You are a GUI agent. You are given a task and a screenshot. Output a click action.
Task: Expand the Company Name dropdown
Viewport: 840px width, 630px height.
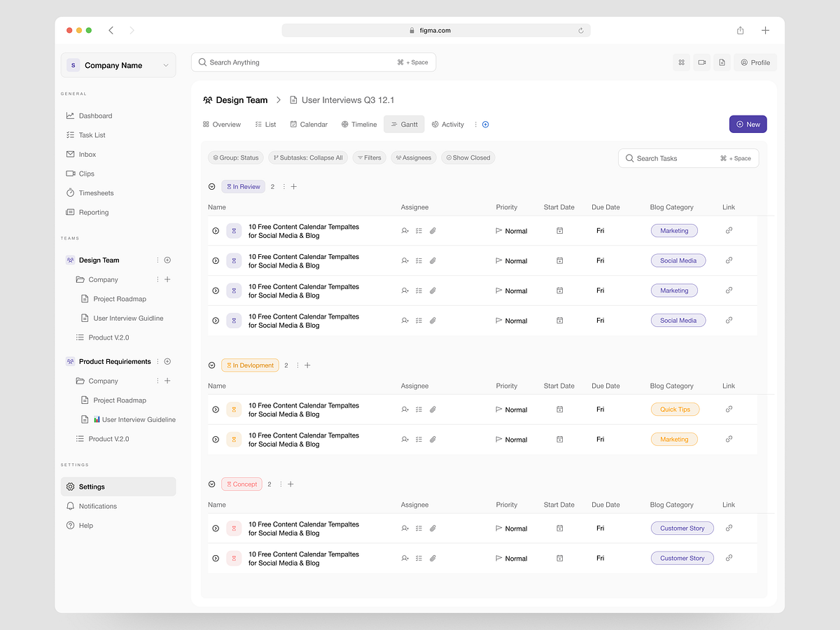[166, 65]
